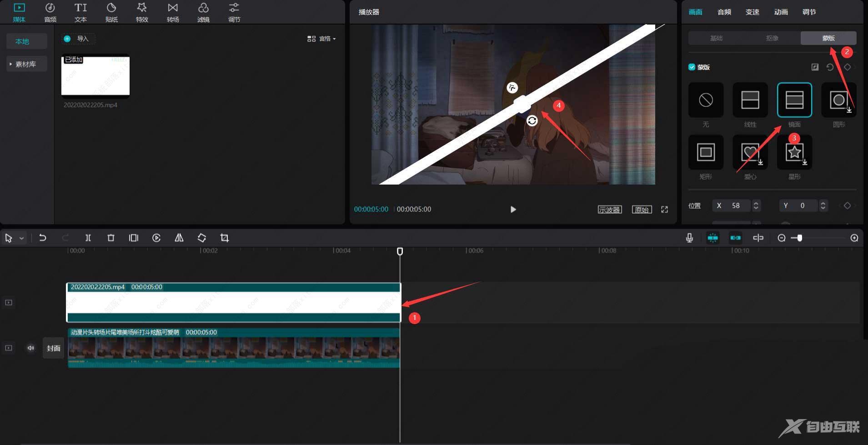Click the 示波器 (Scopes) button
Screen dimensions: 868x445
pyautogui.click(x=610, y=210)
